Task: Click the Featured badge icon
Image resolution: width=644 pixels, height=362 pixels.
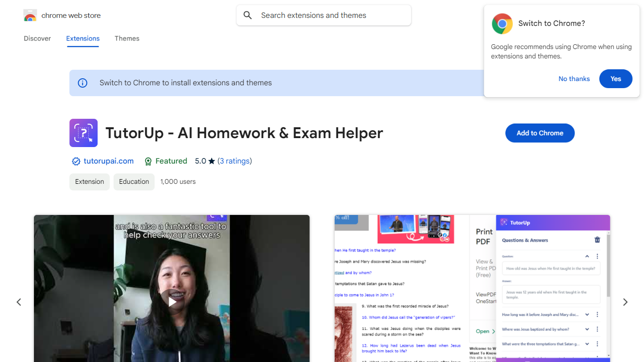Action: pos(148,161)
